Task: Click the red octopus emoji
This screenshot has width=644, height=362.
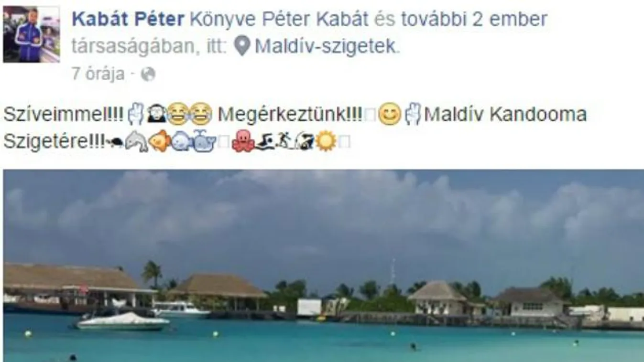Action: [243, 141]
